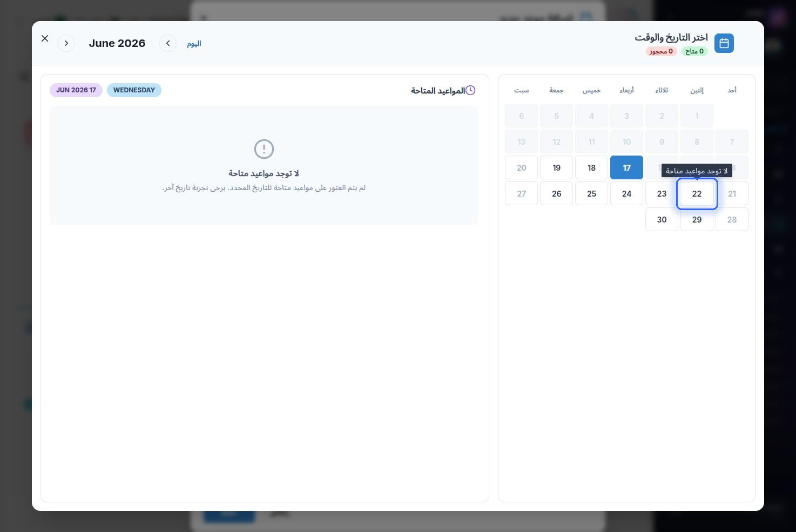This screenshot has width=796, height=532.
Task: Click the warning icon in empty state
Action: (264, 149)
